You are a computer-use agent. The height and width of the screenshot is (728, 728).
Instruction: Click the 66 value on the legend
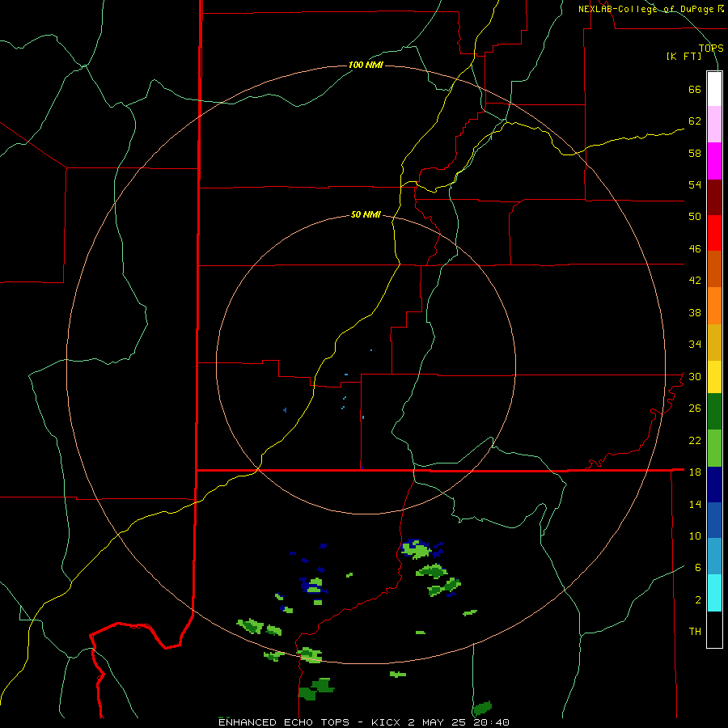695,90
